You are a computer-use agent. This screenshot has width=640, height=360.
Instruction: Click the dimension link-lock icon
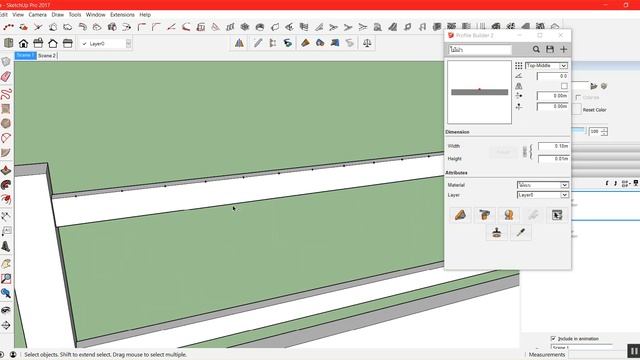coord(525,152)
